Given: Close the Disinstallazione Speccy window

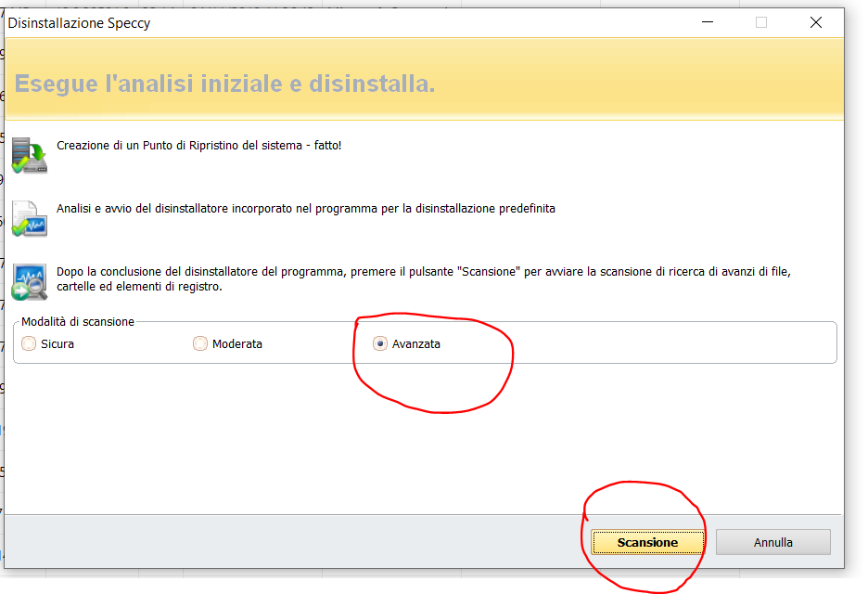Looking at the screenshot, I should tap(815, 22).
